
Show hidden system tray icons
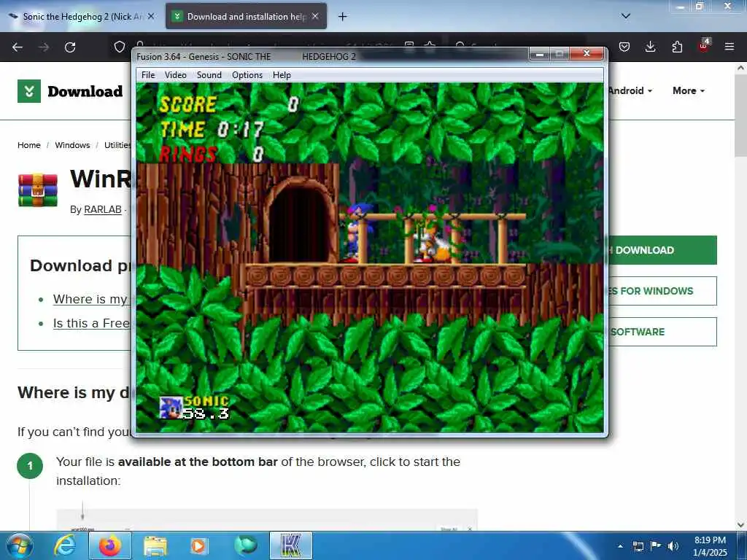[620, 546]
